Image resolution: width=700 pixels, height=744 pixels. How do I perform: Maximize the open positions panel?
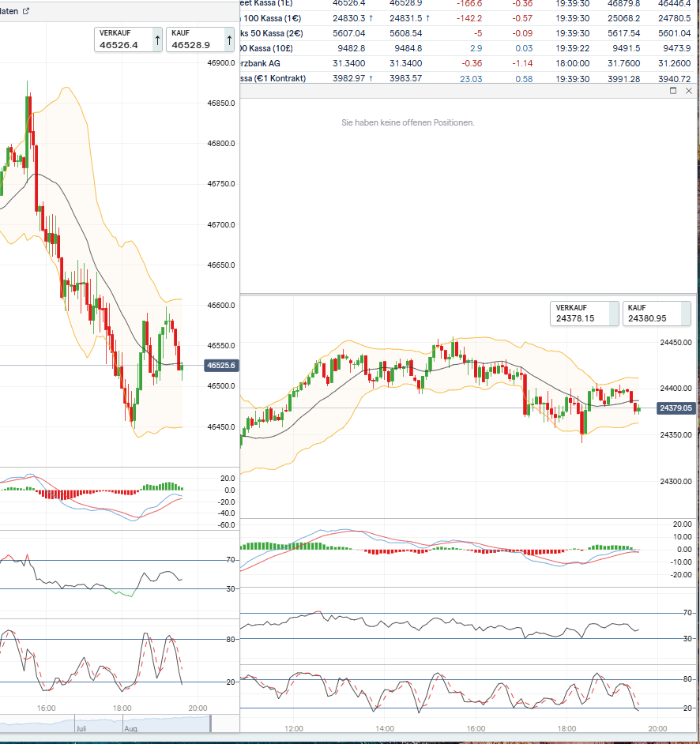[673, 91]
